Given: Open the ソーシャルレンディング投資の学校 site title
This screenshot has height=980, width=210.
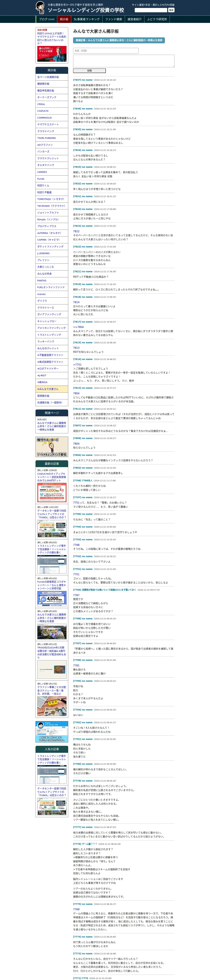Looking at the screenshot, I should 86,10.
